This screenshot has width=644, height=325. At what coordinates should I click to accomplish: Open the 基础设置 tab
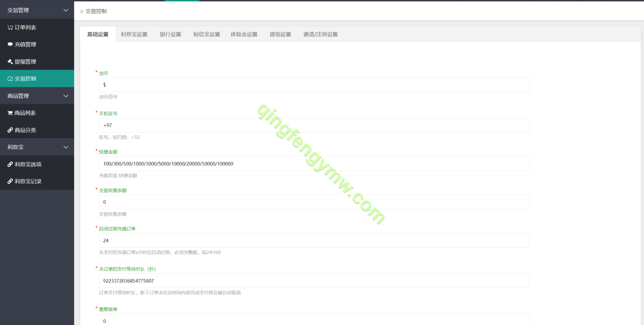coord(98,34)
